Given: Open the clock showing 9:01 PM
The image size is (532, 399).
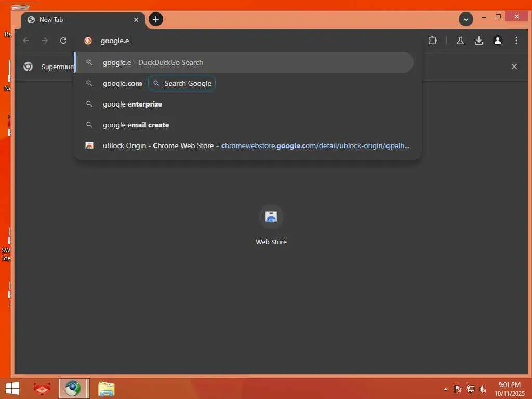Looking at the screenshot, I should coord(509,389).
